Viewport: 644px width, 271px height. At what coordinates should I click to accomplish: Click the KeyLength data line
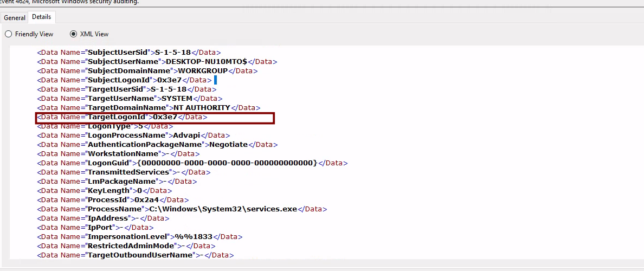(104, 191)
